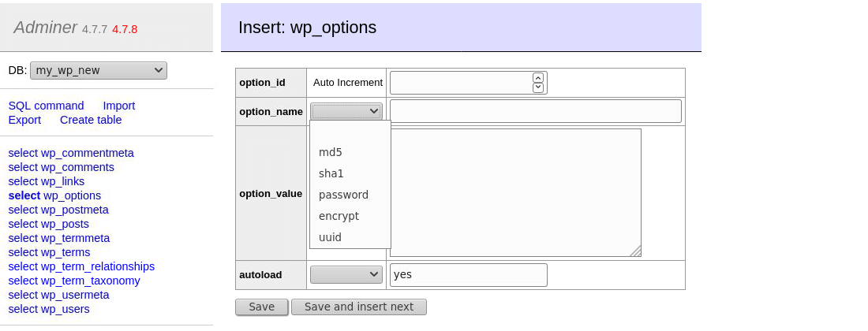Screen dimensions: 868x331
Task: Choose uuid function option
Action: (330, 237)
